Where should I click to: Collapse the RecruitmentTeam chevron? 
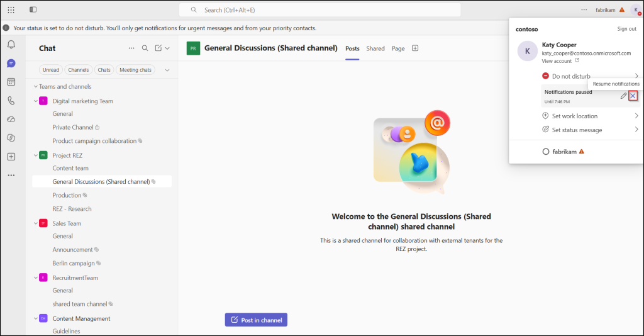36,277
